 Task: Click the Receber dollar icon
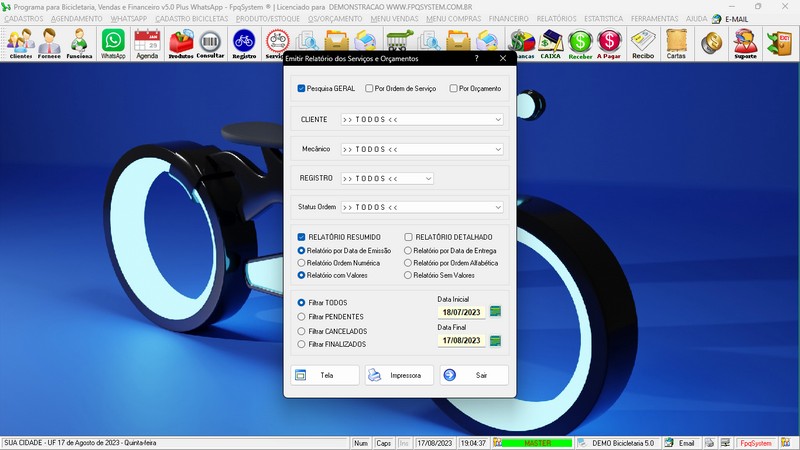click(x=580, y=43)
